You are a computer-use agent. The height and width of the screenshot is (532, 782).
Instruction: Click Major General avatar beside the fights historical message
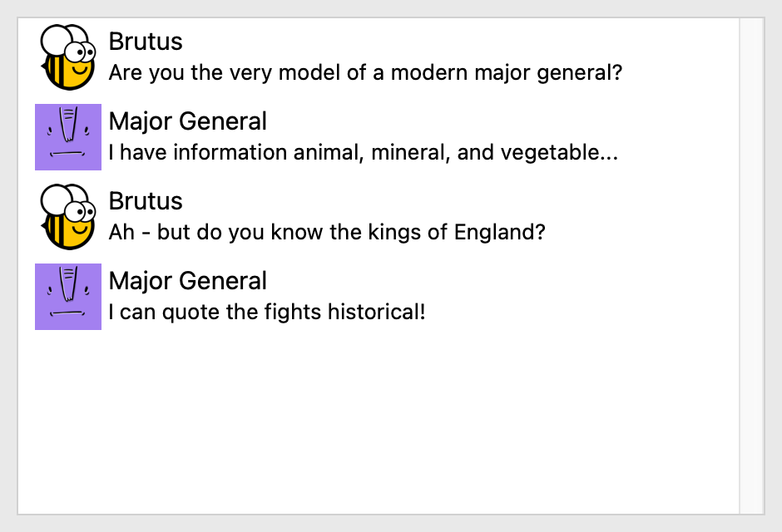click(67, 297)
